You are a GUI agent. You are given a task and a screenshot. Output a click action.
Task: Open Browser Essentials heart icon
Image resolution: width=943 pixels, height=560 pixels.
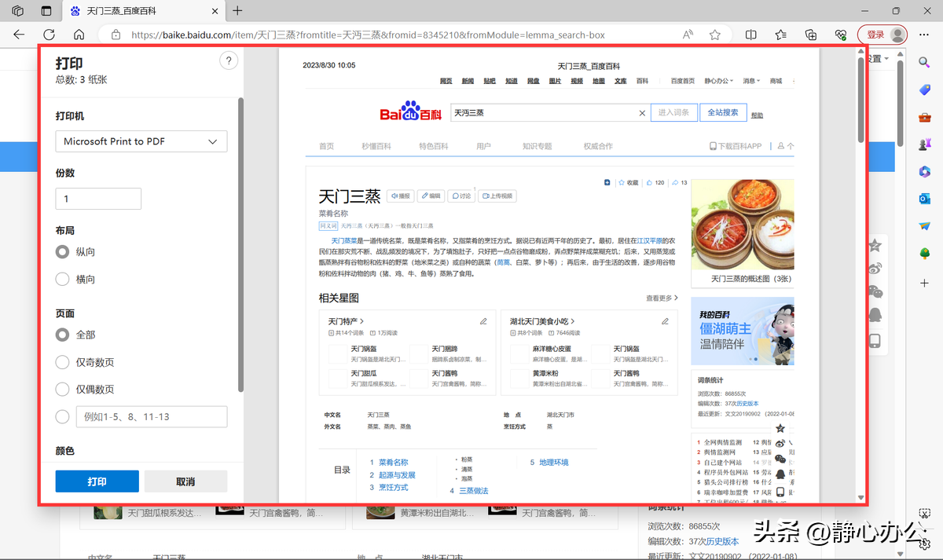[x=841, y=35]
